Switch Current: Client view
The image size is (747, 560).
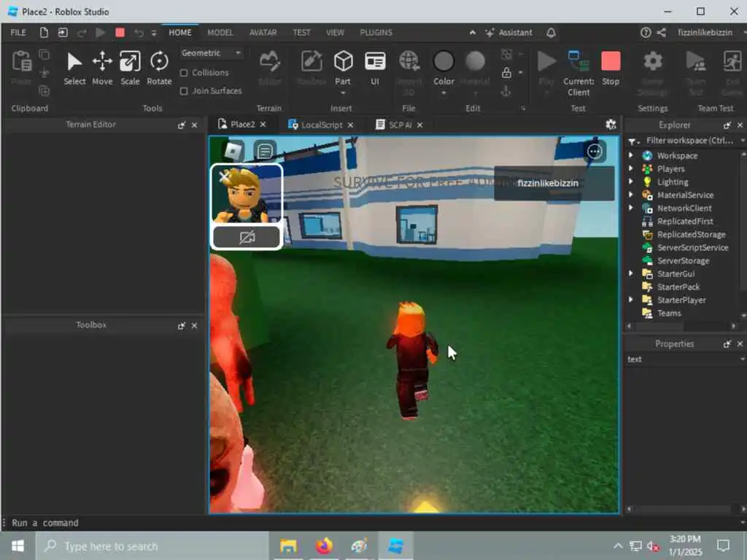tap(578, 73)
